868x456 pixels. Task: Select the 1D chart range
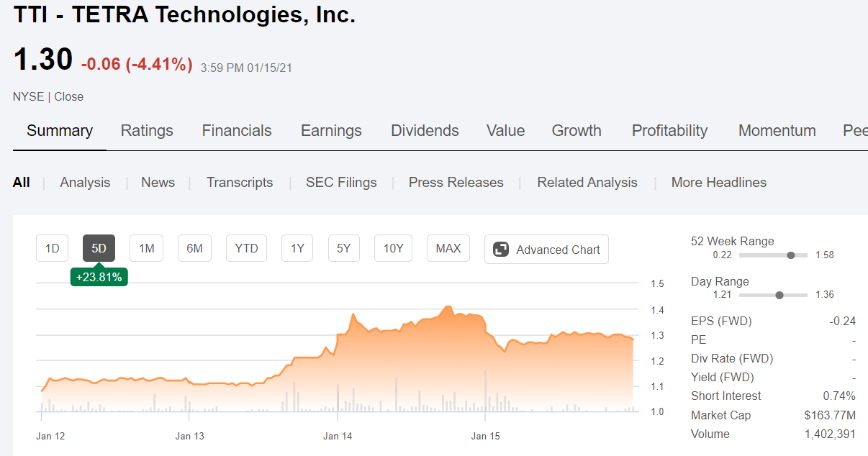point(52,247)
